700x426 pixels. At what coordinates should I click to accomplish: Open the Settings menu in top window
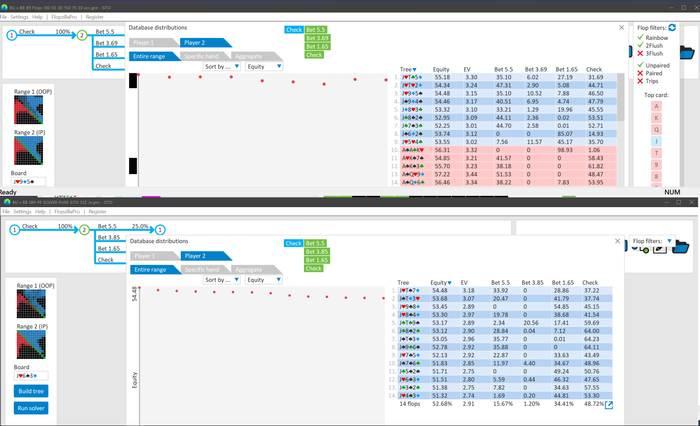tap(19, 17)
